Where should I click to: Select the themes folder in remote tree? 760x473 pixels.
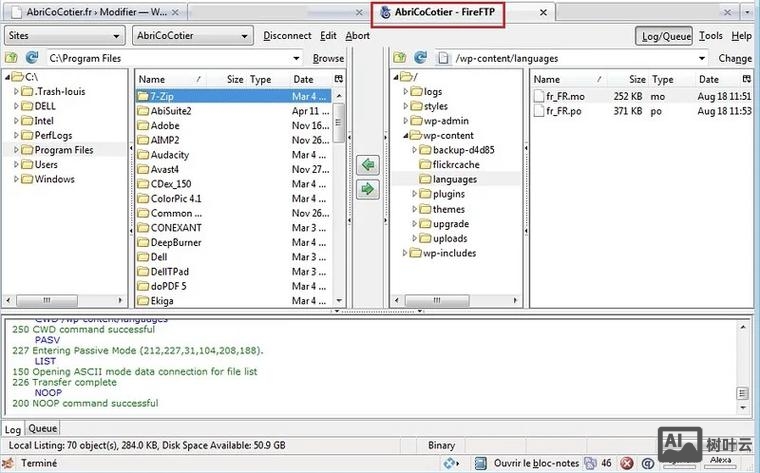coord(448,209)
